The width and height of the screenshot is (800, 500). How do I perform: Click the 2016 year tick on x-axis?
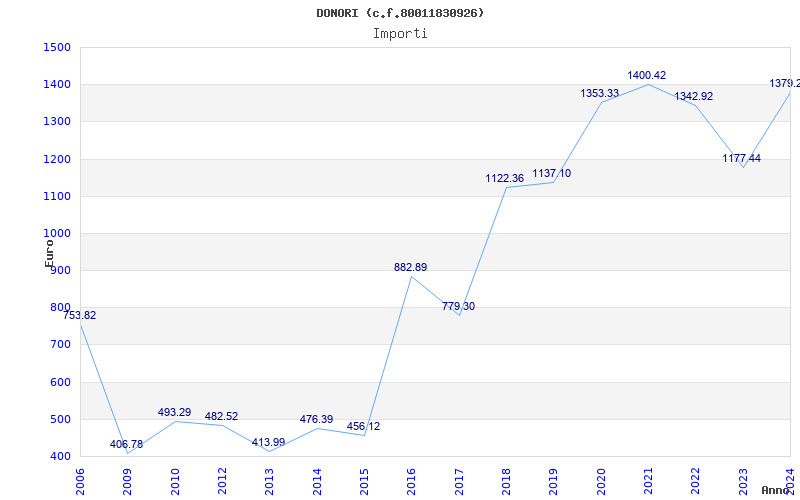coord(411,480)
